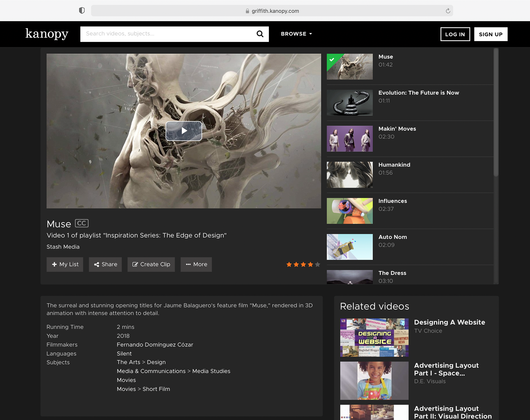Image resolution: width=530 pixels, height=420 pixels.
Task: Rate the video five stars
Action: pos(318,265)
